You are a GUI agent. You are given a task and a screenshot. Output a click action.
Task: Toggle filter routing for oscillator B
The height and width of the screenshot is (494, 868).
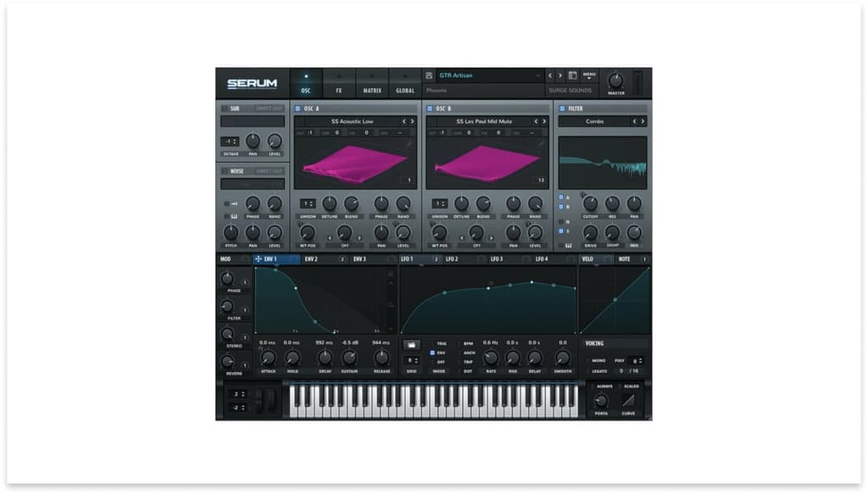tap(559, 206)
